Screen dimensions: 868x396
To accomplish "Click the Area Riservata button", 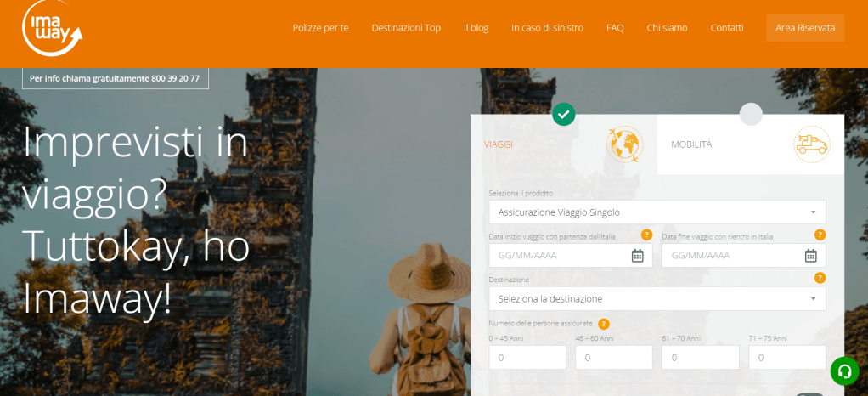I will point(804,28).
